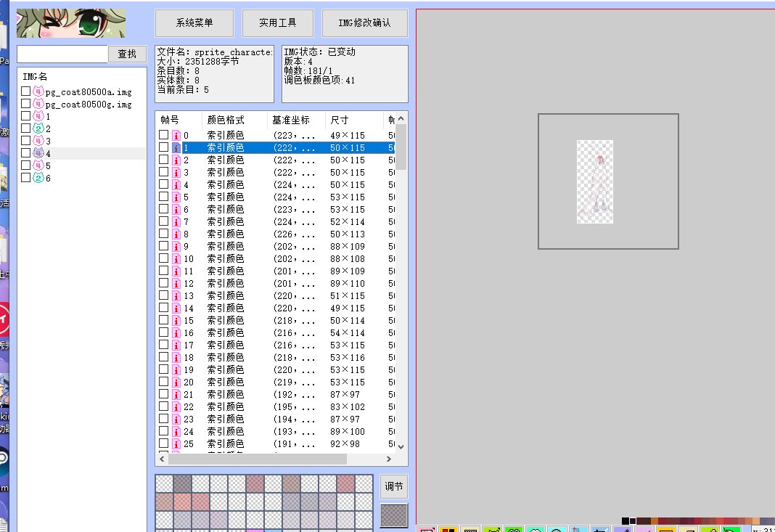This screenshot has width=775, height=532.
Task: Click the info icon of frame 13
Action: (176, 295)
